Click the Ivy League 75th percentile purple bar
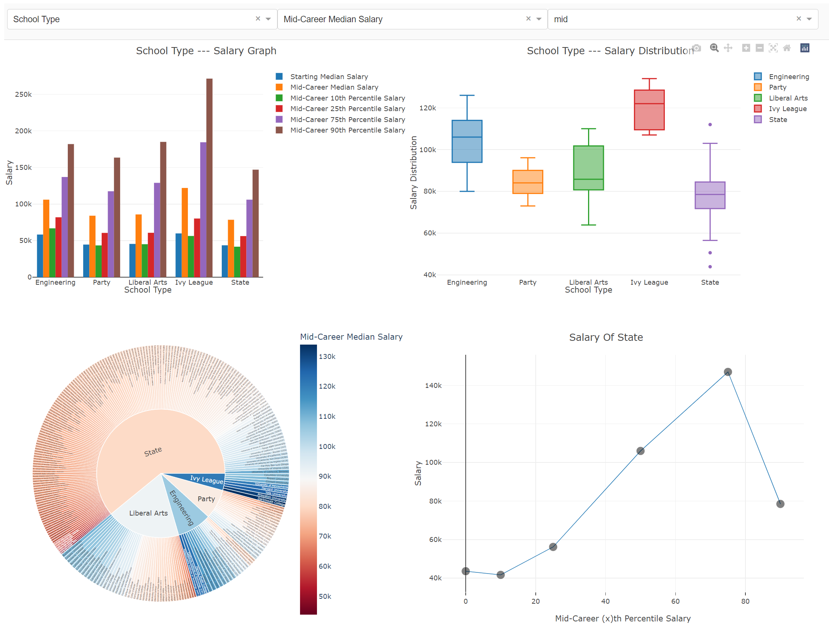829x644 pixels. [203, 210]
